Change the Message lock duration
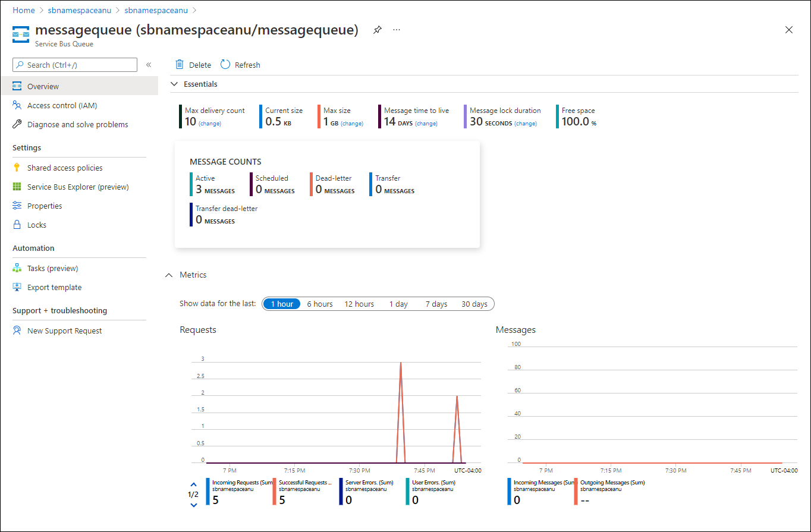This screenshot has width=811, height=532. 526,124
